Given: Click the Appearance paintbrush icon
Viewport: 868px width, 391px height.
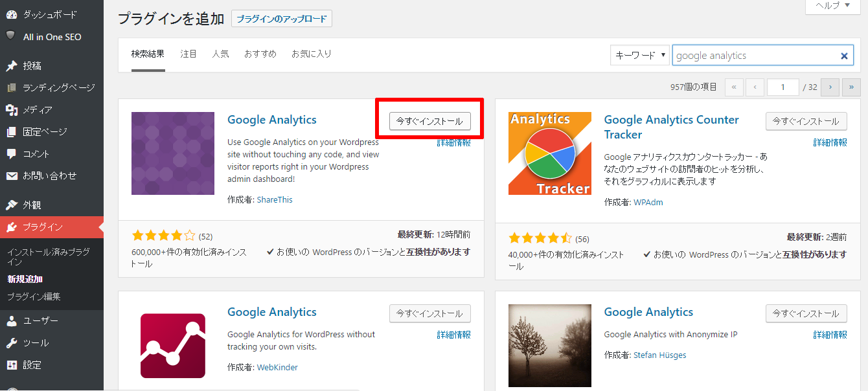Looking at the screenshot, I should 11,205.
